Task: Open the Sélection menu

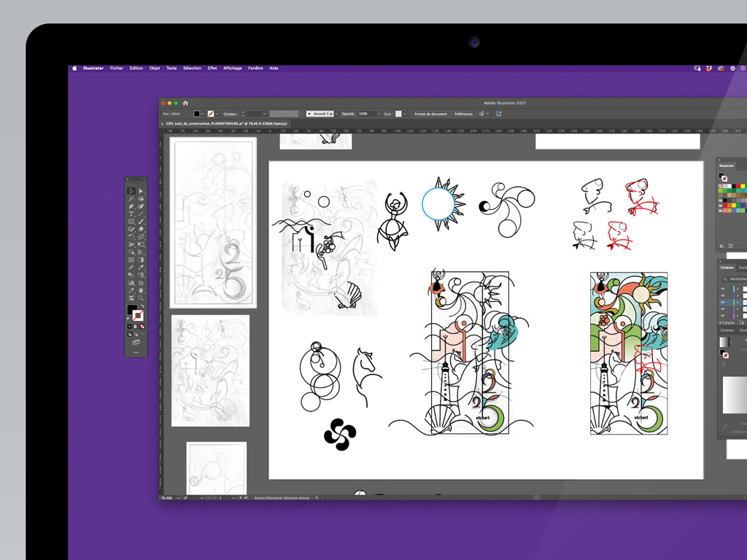Action: pos(192,68)
